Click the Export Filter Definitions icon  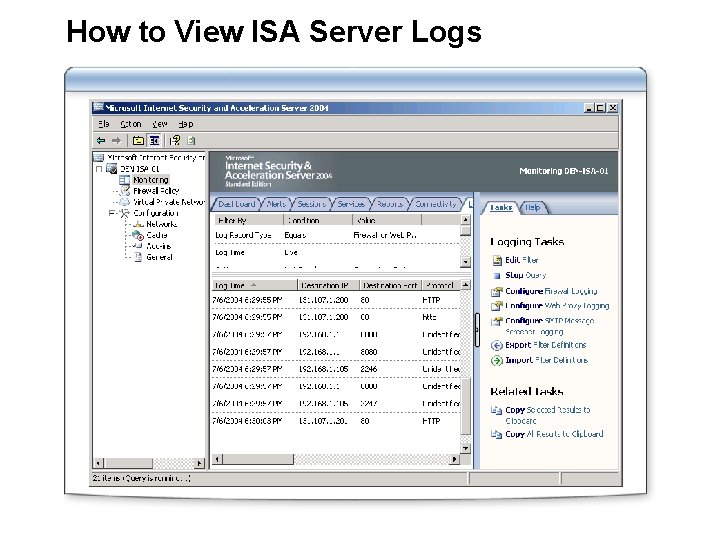(x=496, y=345)
